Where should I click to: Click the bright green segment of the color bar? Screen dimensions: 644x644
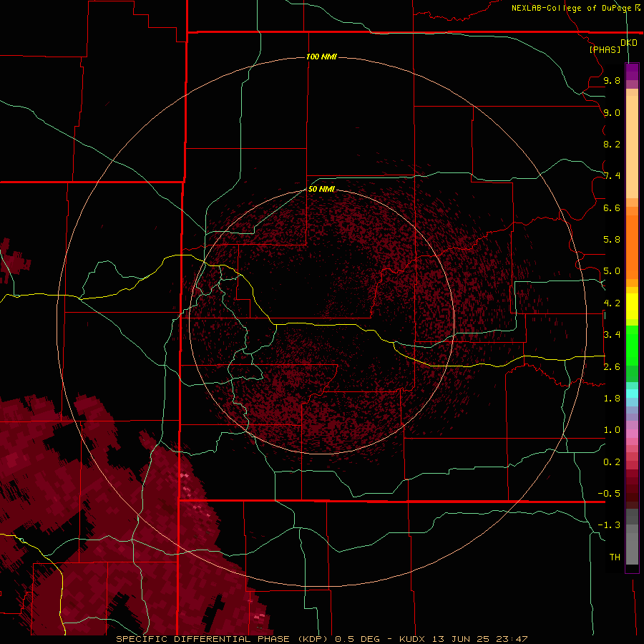(x=632, y=346)
